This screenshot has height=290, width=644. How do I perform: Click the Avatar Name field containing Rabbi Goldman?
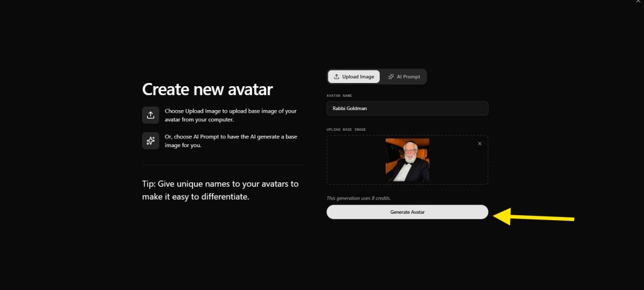(407, 108)
